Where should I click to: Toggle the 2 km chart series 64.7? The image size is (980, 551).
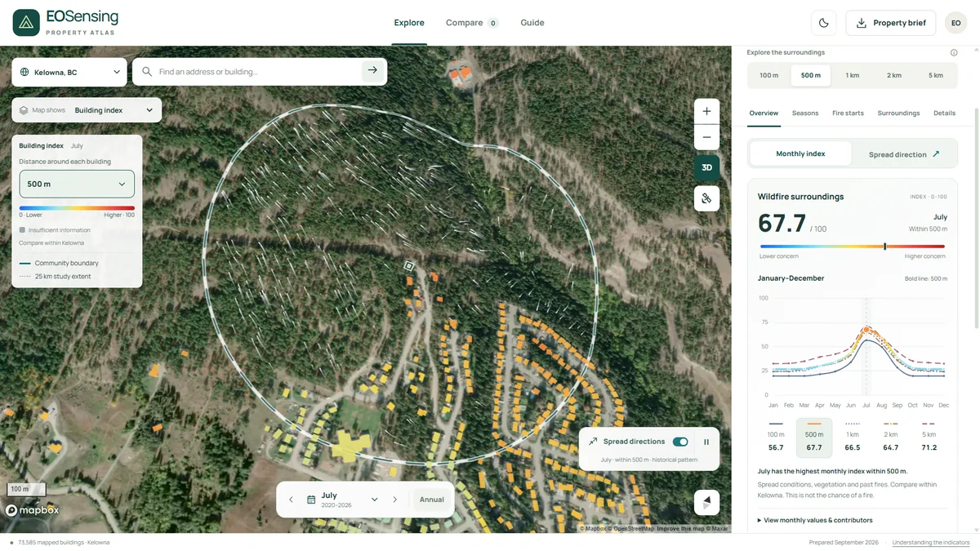pyautogui.click(x=891, y=436)
